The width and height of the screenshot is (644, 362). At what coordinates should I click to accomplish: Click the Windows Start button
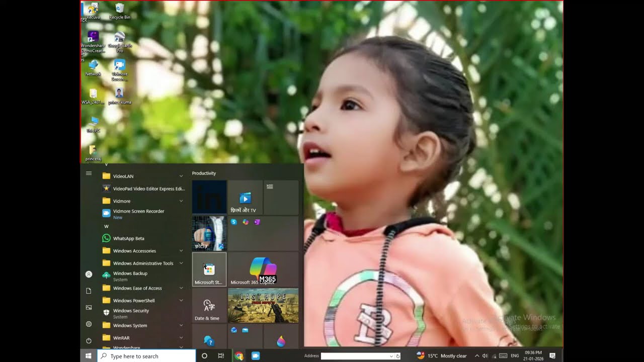88,356
